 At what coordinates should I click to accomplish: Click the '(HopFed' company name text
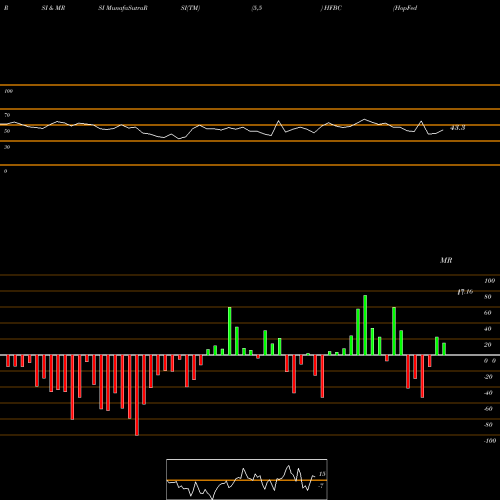point(405,8)
